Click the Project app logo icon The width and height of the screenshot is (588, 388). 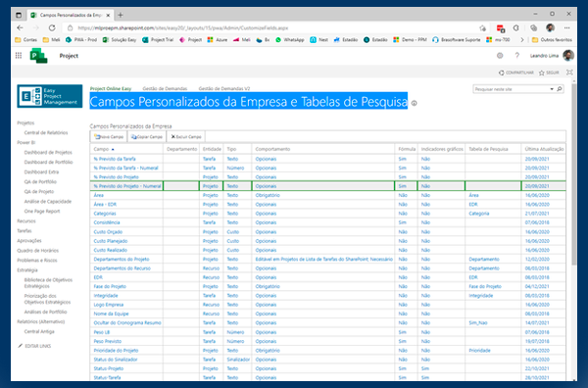[x=38, y=56]
